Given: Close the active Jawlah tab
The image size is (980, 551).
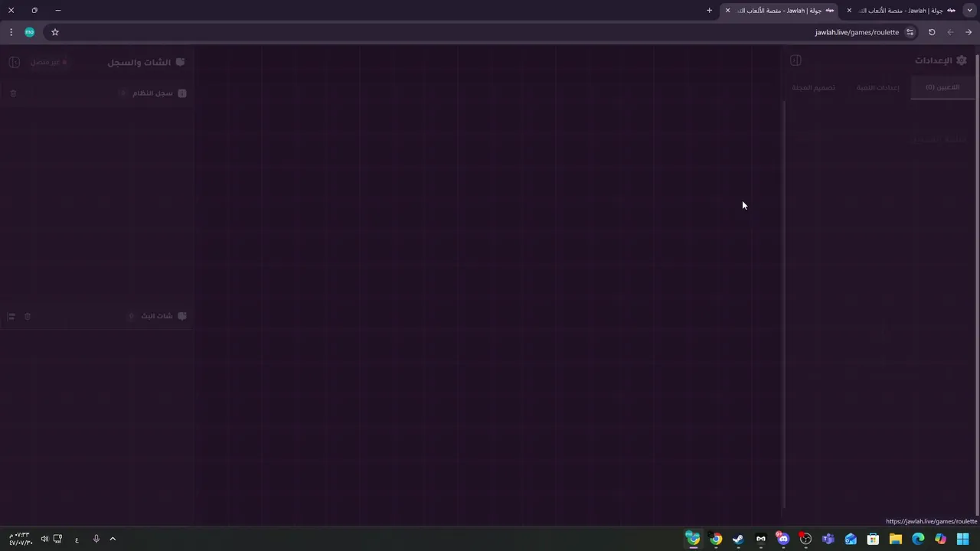Looking at the screenshot, I should pyautogui.click(x=727, y=11).
